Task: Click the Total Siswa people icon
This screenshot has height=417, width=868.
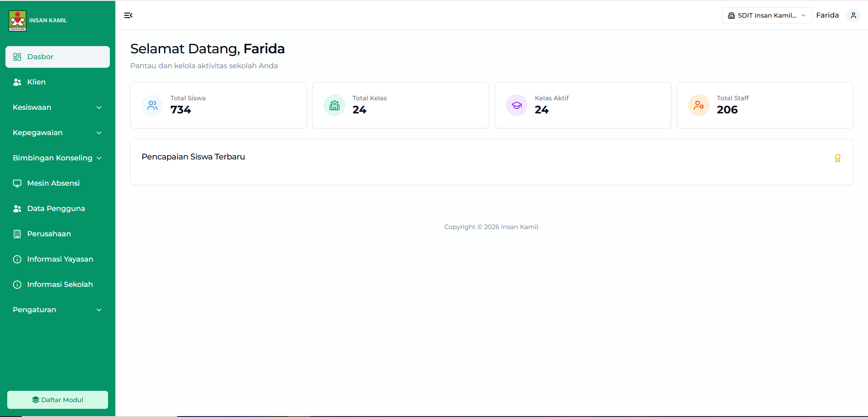Action: click(152, 105)
